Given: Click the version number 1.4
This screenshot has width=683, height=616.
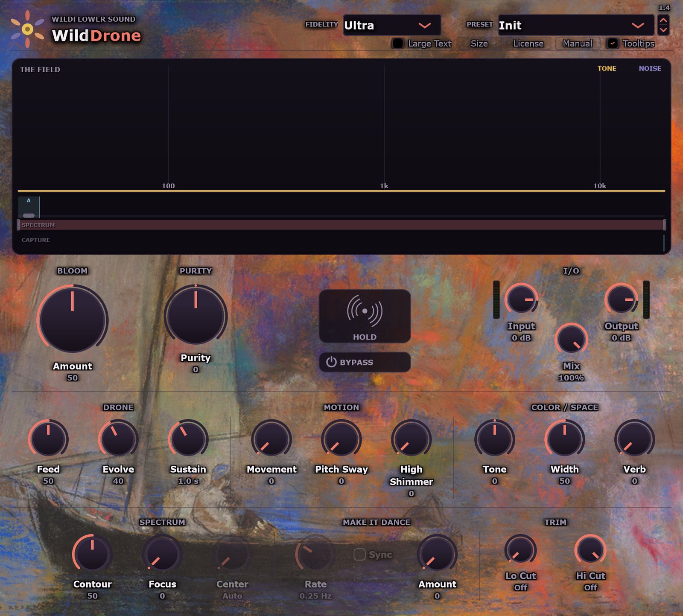Looking at the screenshot, I should click(664, 8).
